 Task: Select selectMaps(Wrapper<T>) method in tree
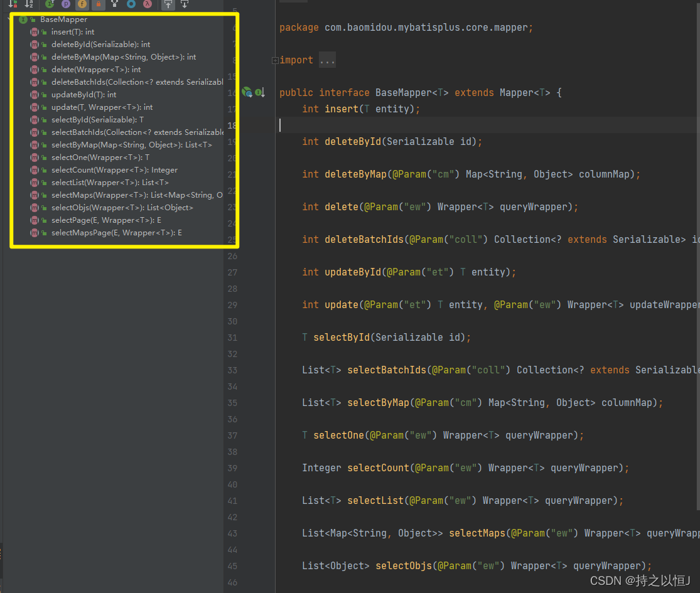[x=137, y=195]
